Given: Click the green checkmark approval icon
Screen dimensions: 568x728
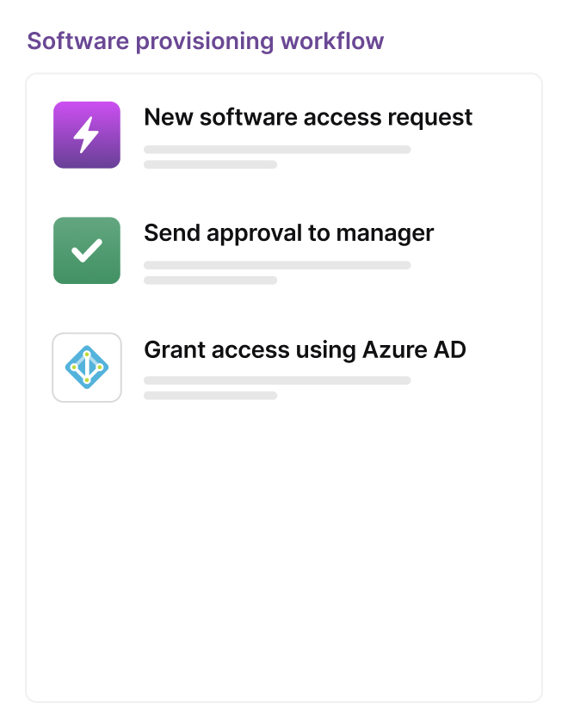Looking at the screenshot, I should (86, 250).
